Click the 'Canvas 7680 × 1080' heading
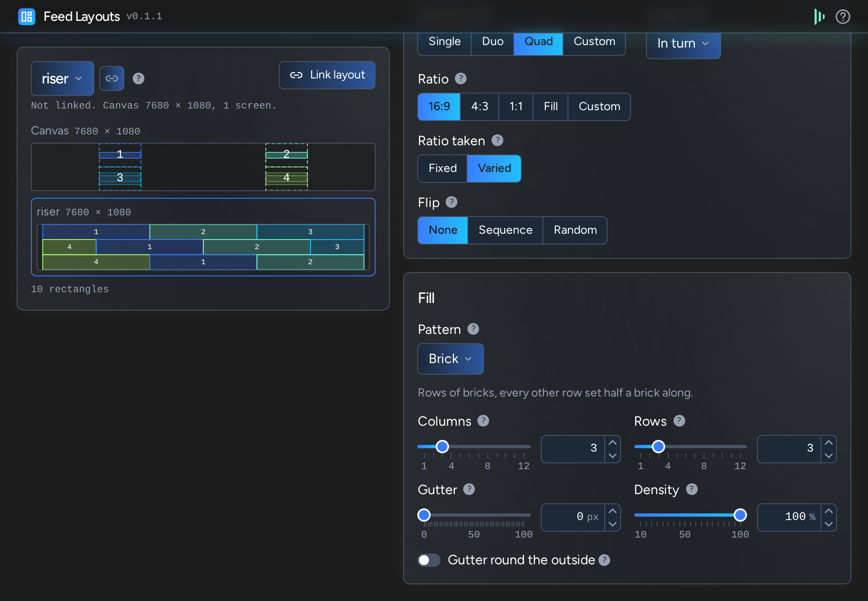Image resolution: width=868 pixels, height=601 pixels. click(86, 131)
